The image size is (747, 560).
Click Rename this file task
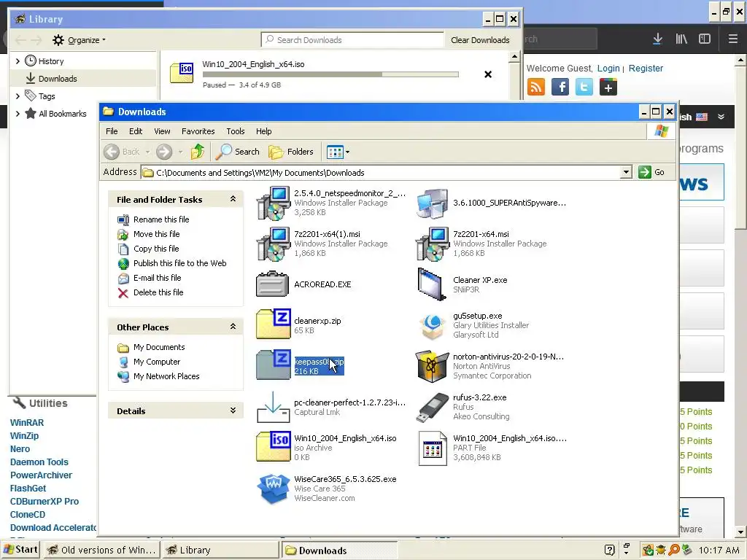161,219
